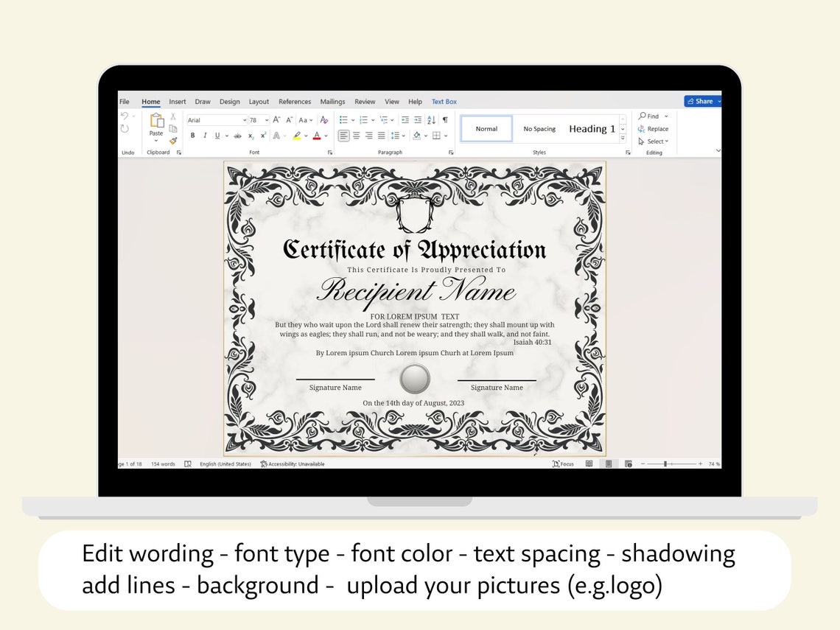Select the Center alignment icon
This screenshot has height=630, width=840.
click(357, 136)
